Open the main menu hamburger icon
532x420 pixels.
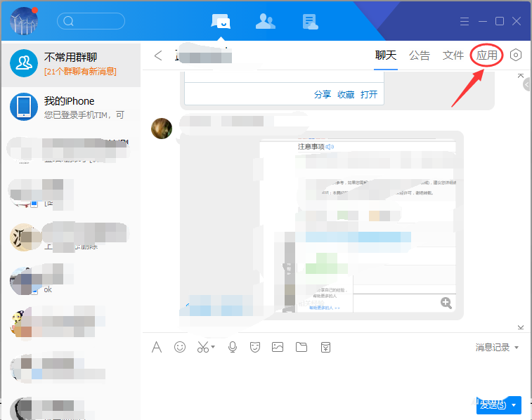[465, 21]
